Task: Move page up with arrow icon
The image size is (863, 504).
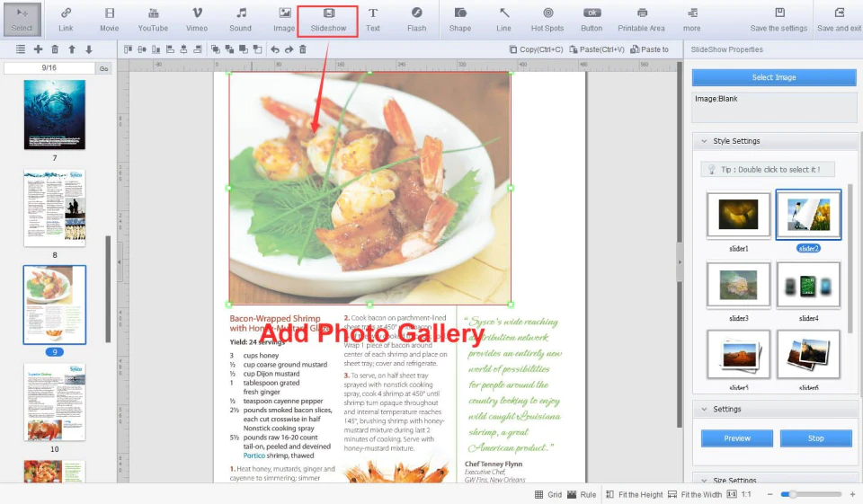Action: click(72, 49)
